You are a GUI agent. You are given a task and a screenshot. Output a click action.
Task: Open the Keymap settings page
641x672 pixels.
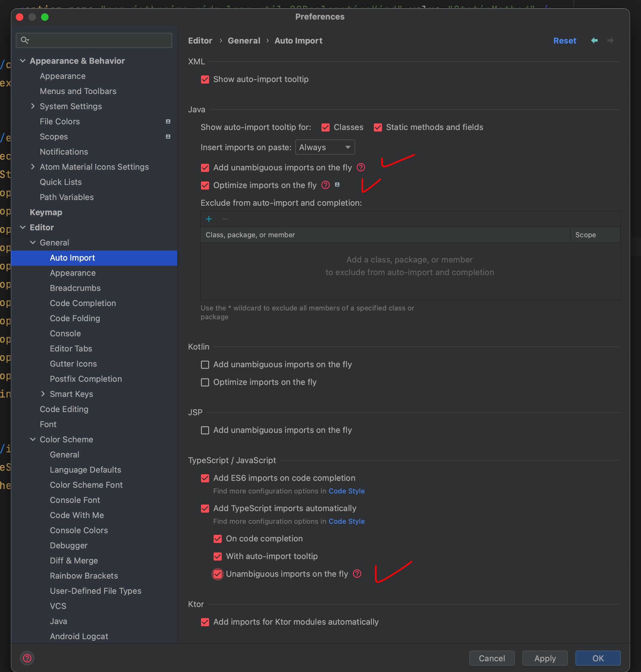[x=46, y=212]
